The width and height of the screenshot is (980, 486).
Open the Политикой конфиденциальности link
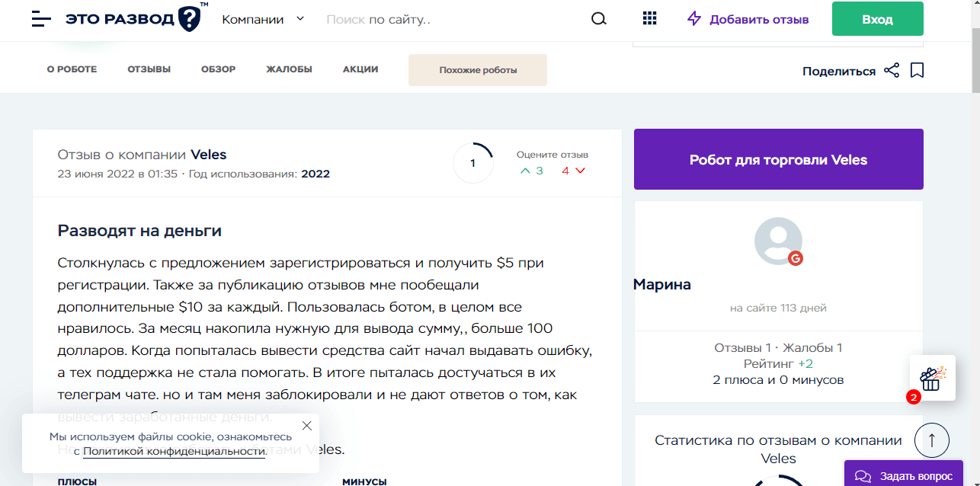pyautogui.click(x=174, y=451)
